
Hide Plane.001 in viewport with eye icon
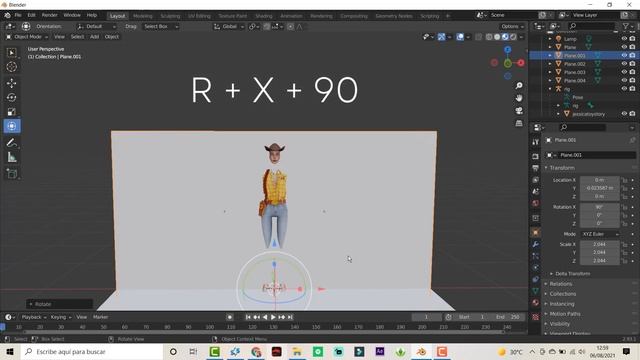(x=624, y=55)
